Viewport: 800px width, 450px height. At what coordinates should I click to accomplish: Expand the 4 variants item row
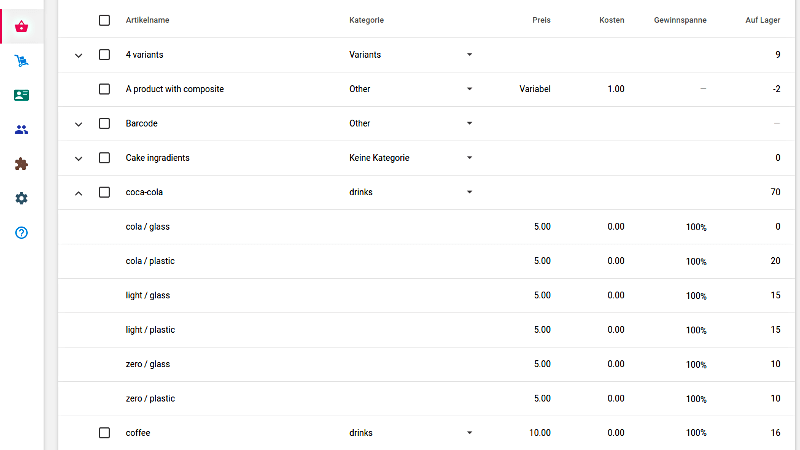tap(79, 55)
